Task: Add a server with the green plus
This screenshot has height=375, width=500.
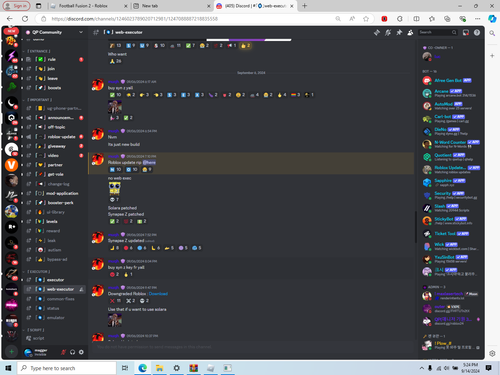Action: click(x=11, y=351)
